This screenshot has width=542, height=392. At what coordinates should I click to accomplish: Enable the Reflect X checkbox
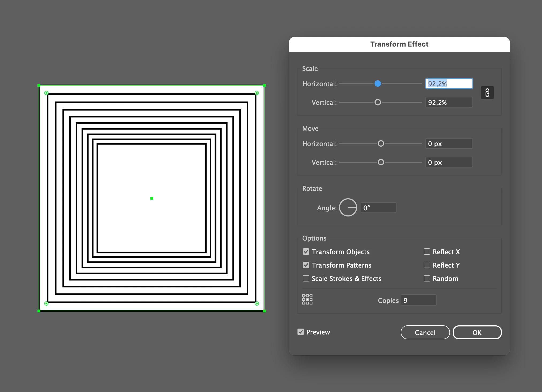click(x=427, y=252)
